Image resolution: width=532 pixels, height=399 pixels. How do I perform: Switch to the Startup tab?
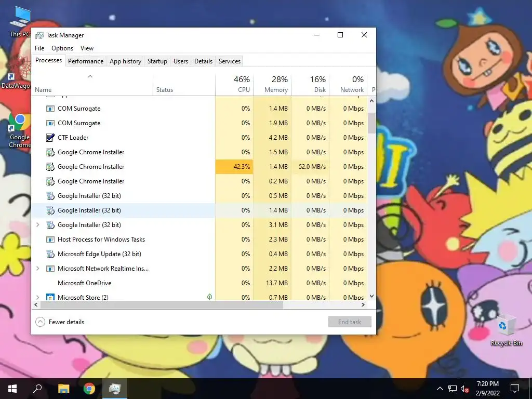click(157, 61)
